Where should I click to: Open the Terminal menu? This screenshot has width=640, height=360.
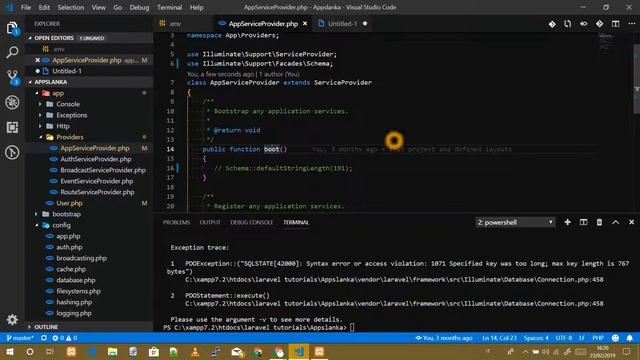(x=169, y=7)
